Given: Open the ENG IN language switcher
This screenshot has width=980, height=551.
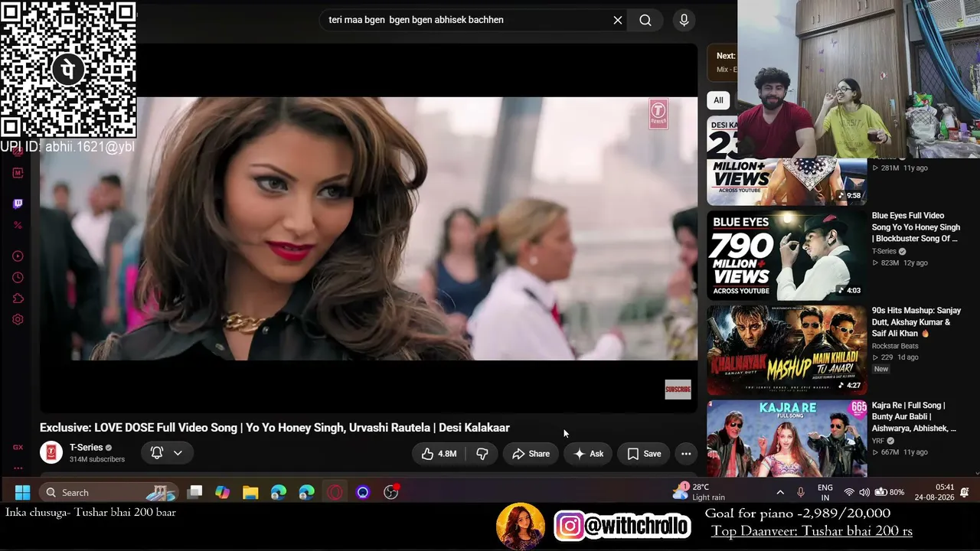Looking at the screenshot, I should click(825, 492).
